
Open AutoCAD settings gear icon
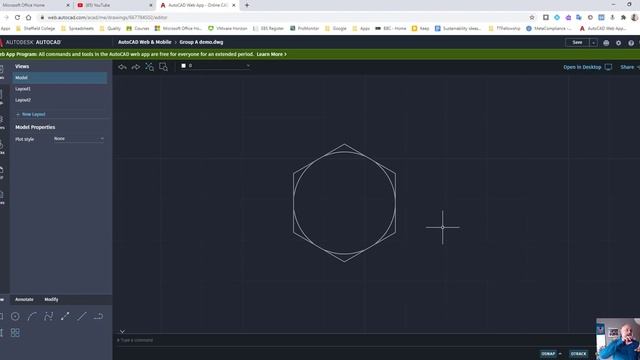(618, 43)
